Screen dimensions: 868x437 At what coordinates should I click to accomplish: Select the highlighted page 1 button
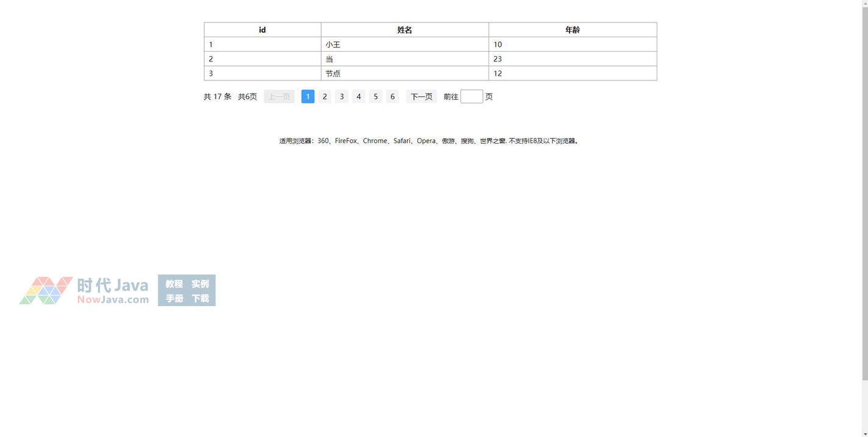308,97
